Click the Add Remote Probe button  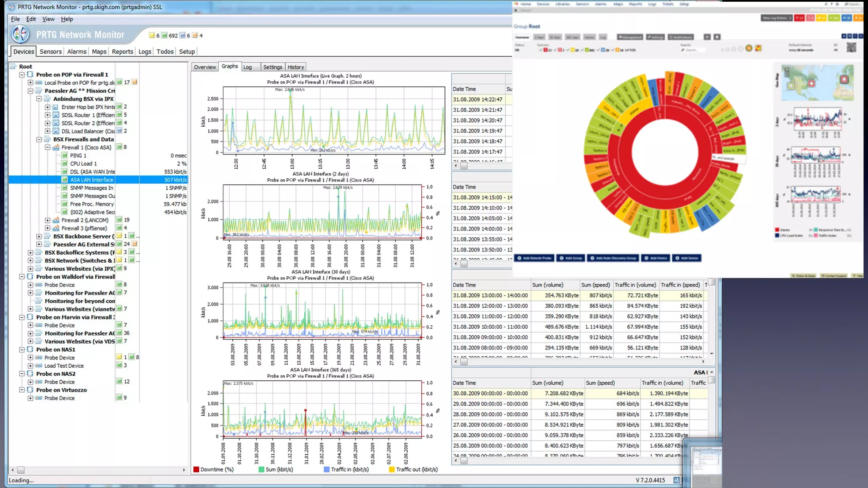click(534, 258)
